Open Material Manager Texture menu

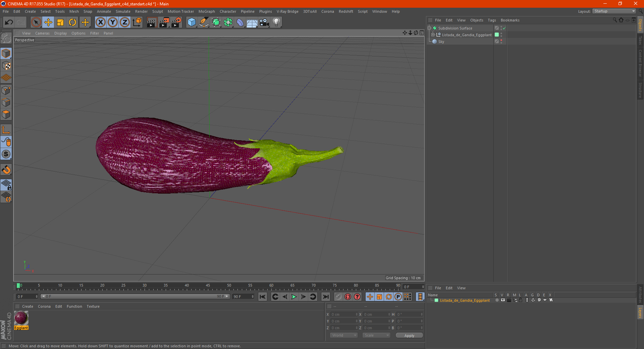pos(93,306)
